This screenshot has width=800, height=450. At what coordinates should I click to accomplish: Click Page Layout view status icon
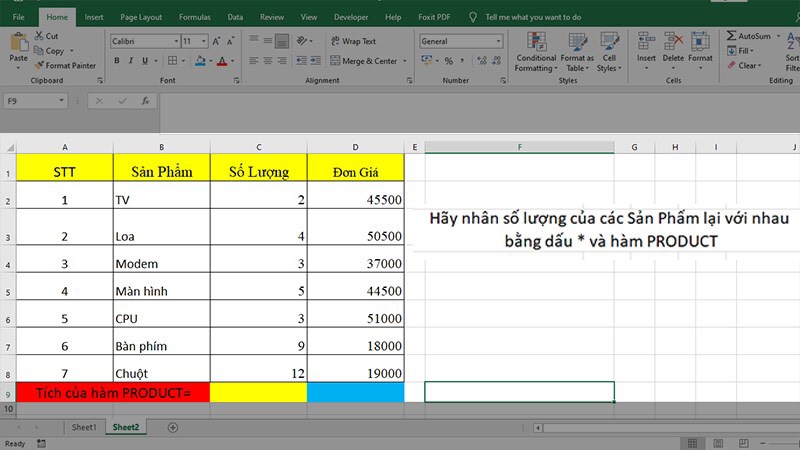(x=718, y=443)
